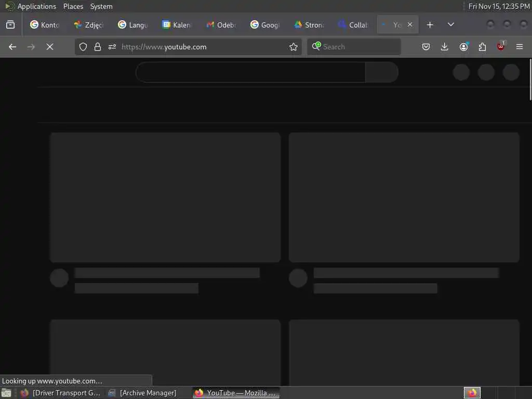Close the YouTube tab

(410, 24)
